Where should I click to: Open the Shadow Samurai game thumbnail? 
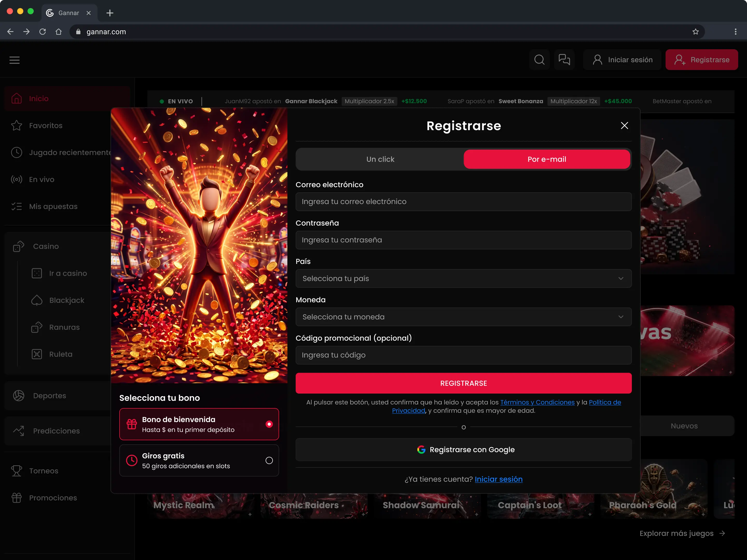(427, 506)
